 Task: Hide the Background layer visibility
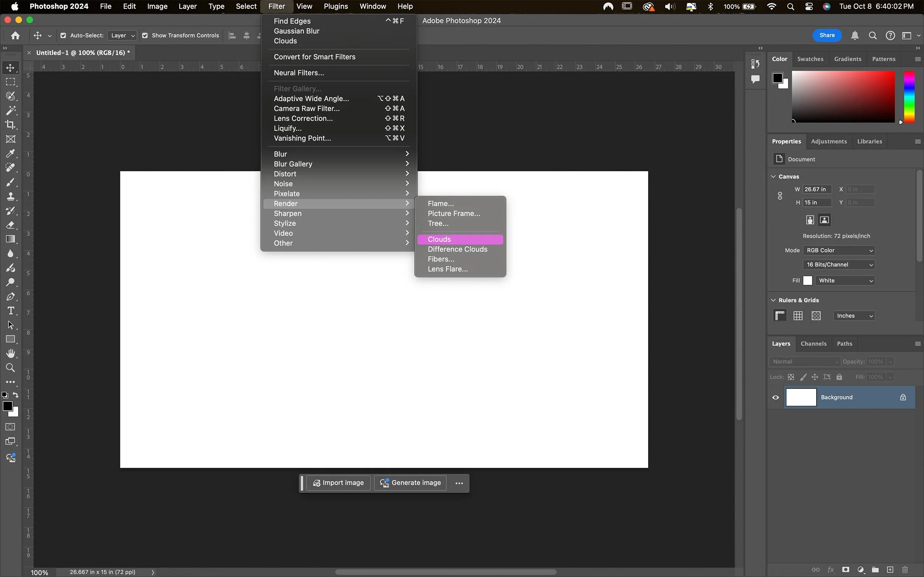[x=775, y=397]
